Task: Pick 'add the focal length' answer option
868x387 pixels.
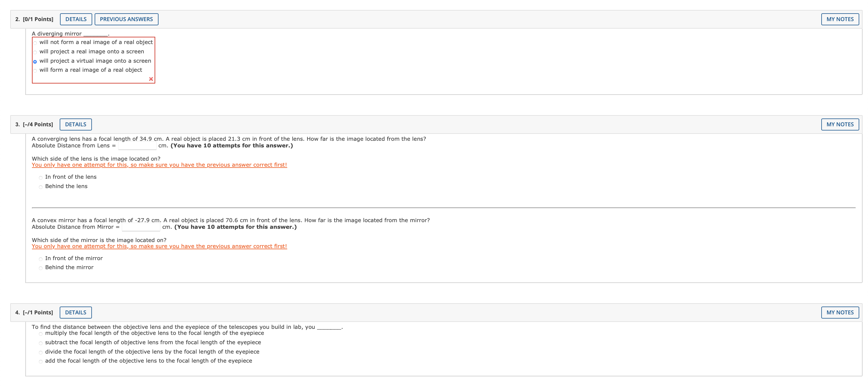Action: point(41,362)
